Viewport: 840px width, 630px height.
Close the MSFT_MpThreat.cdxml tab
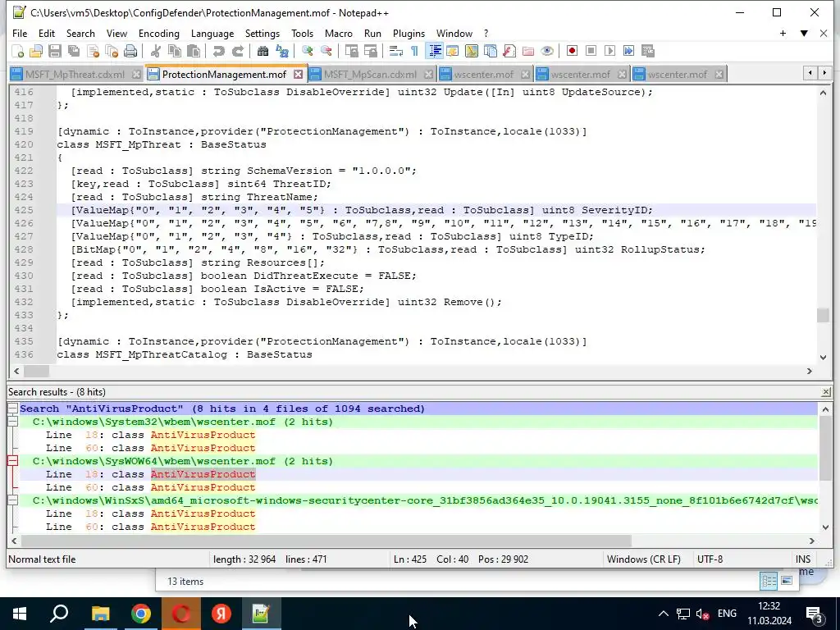tap(137, 75)
